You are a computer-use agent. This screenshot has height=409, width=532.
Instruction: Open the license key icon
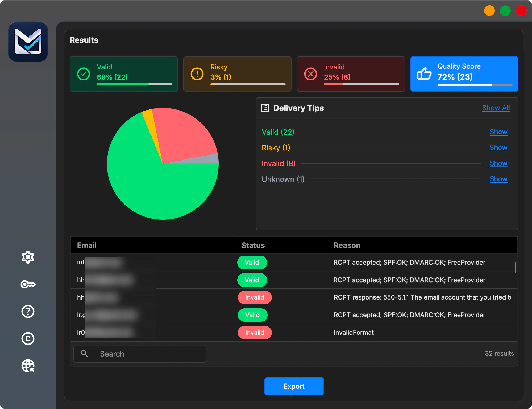click(x=28, y=284)
